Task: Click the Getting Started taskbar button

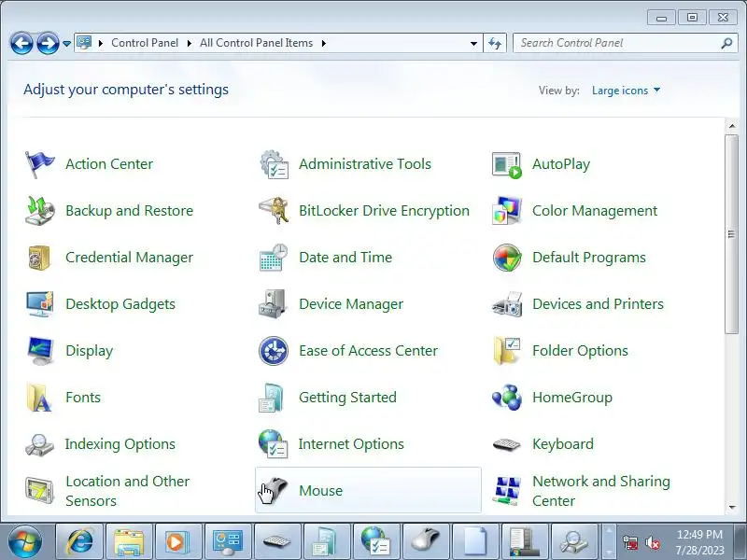Action: (x=327, y=542)
